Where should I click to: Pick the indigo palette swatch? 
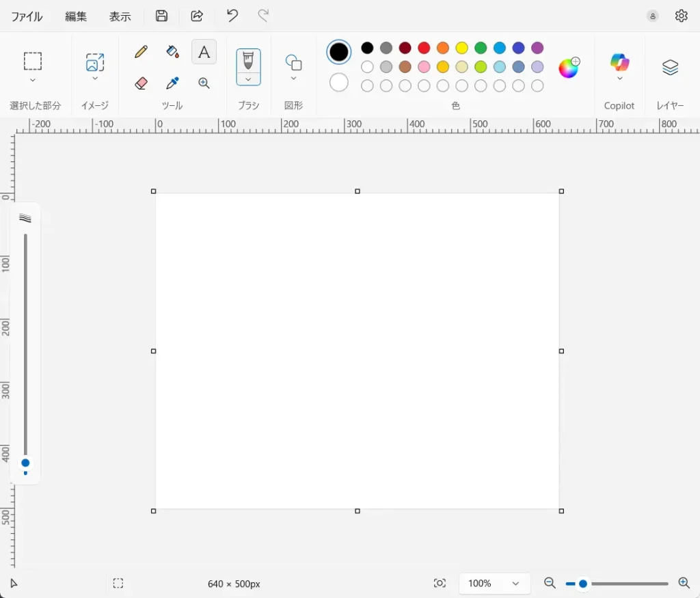518,48
